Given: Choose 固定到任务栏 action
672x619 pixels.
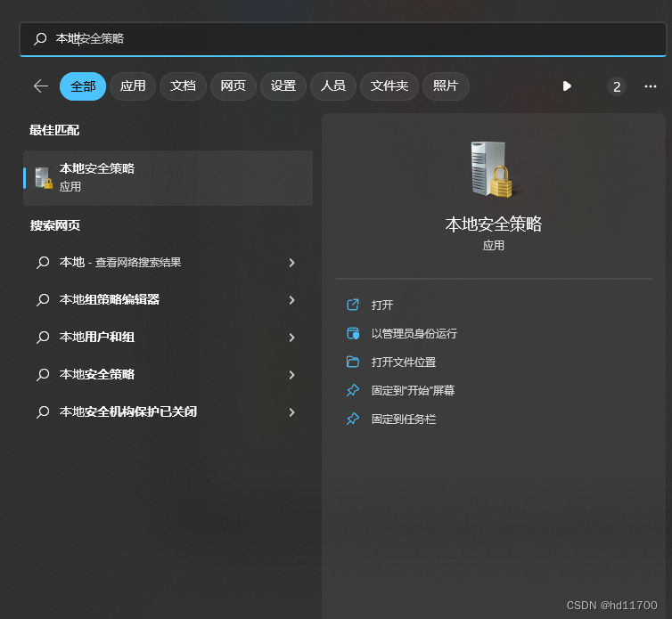Looking at the screenshot, I should coord(403,419).
